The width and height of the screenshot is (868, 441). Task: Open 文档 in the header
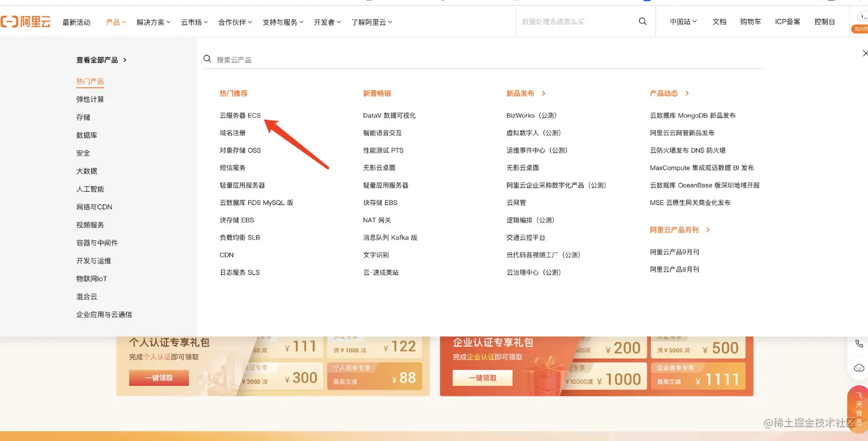click(719, 22)
